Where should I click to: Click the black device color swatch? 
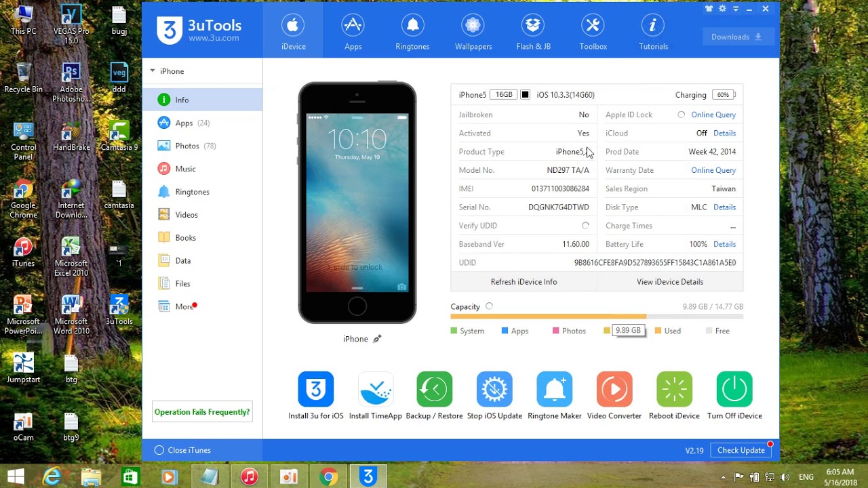525,95
